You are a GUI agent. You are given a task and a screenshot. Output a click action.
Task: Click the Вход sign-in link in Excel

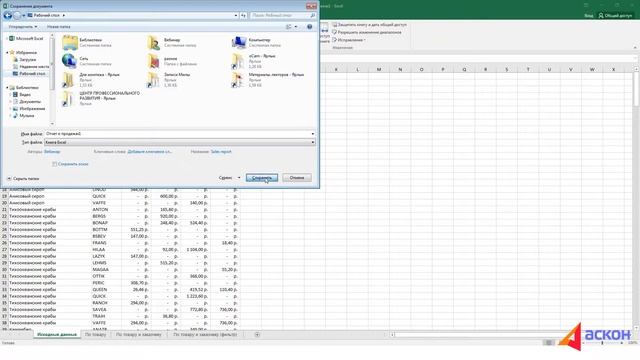[x=589, y=16]
